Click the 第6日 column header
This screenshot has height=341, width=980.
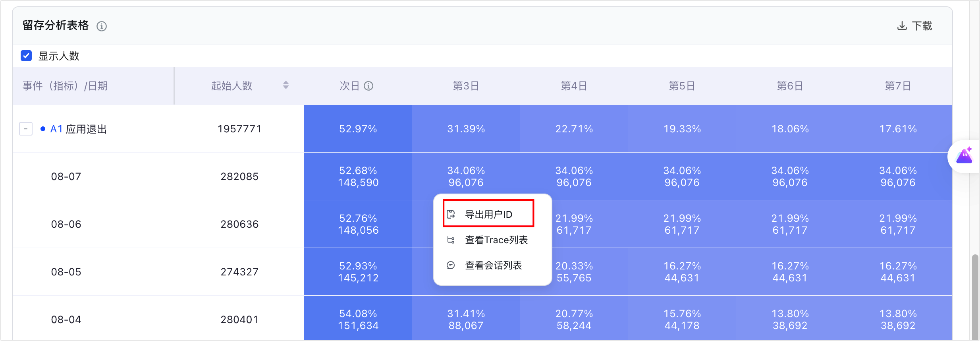tap(790, 86)
